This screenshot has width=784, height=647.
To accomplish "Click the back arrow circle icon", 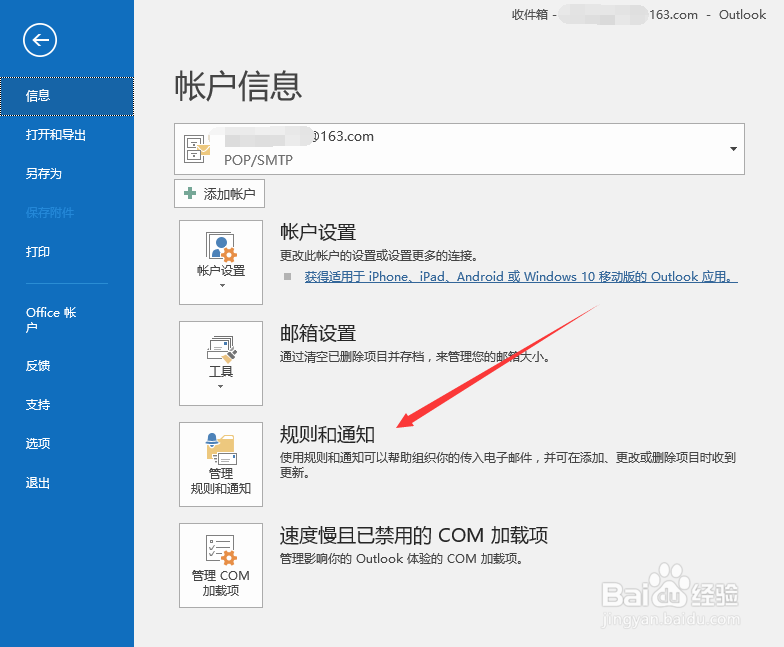I will click(40, 40).
